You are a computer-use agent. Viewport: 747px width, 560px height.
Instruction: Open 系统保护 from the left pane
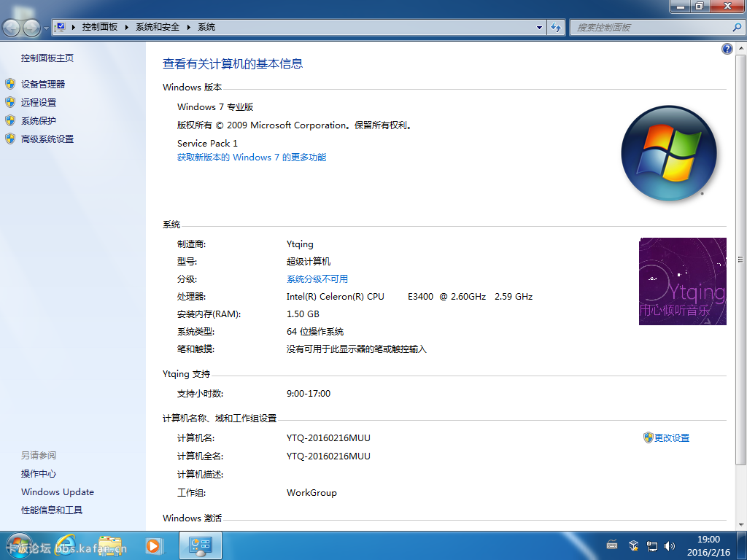[x=39, y=121]
